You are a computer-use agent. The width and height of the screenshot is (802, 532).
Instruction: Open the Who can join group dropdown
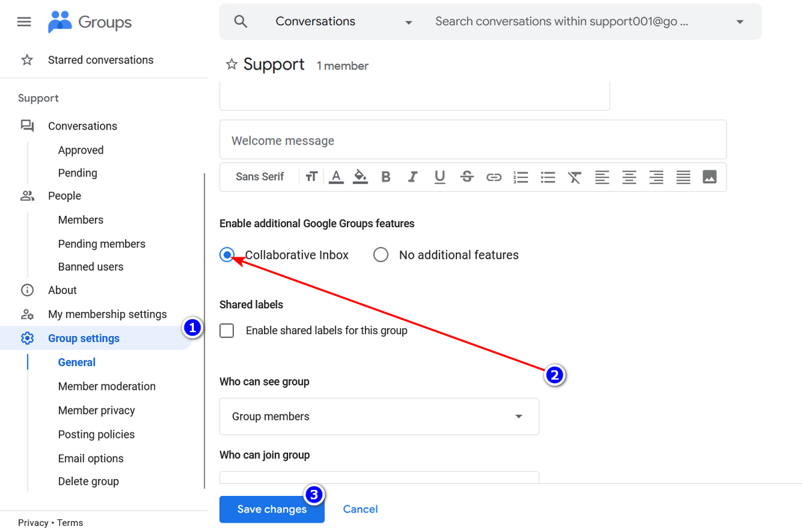coord(379,477)
